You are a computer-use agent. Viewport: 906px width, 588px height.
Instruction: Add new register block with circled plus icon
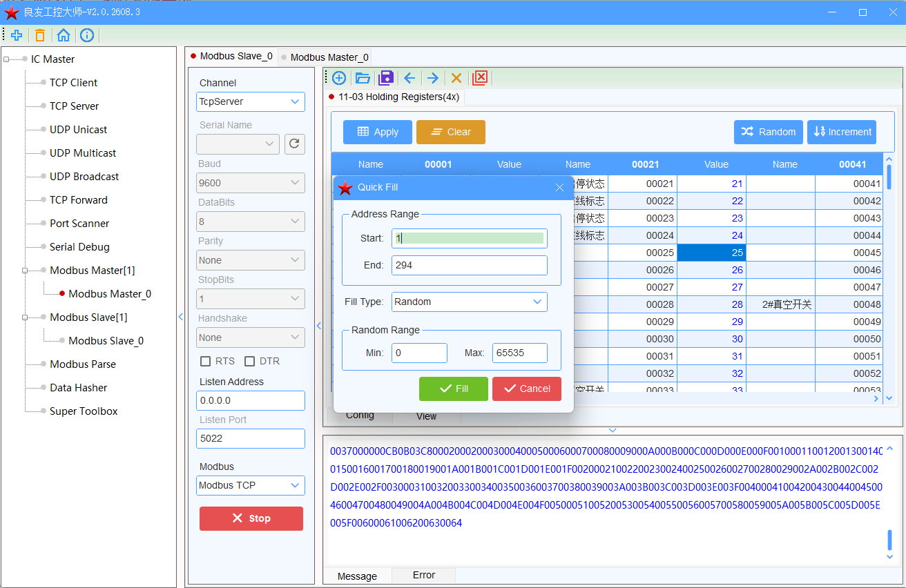tap(339, 78)
